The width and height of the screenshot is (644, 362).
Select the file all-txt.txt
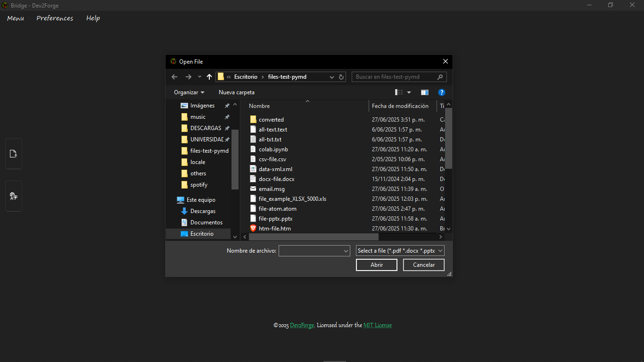[x=270, y=140]
